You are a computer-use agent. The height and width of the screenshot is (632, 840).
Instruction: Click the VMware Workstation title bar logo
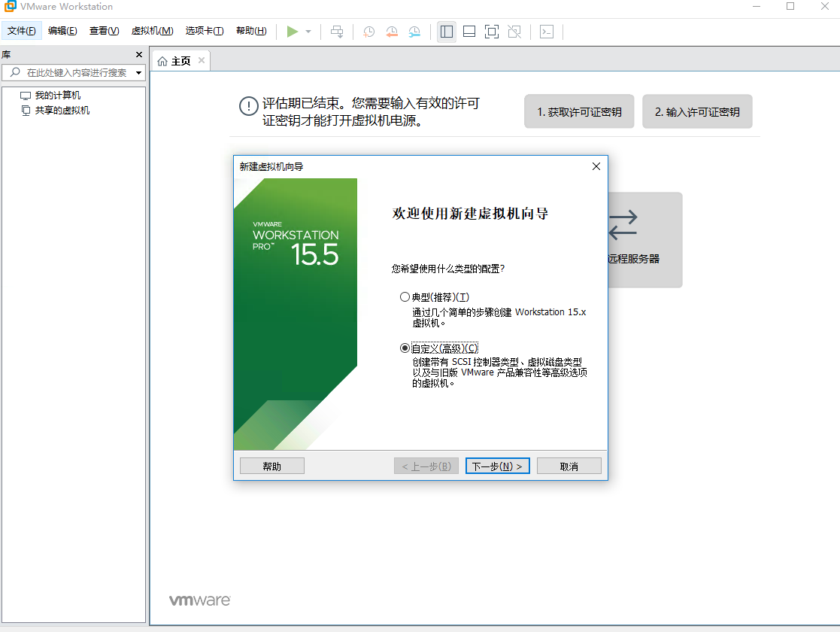coord(10,7)
